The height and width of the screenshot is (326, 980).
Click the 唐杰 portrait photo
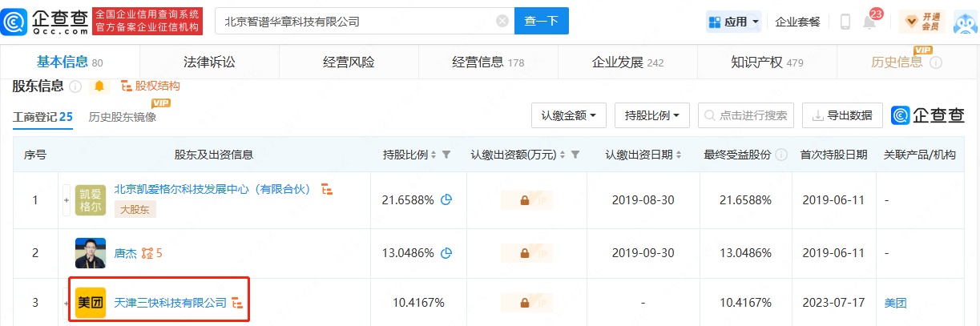[91, 252]
